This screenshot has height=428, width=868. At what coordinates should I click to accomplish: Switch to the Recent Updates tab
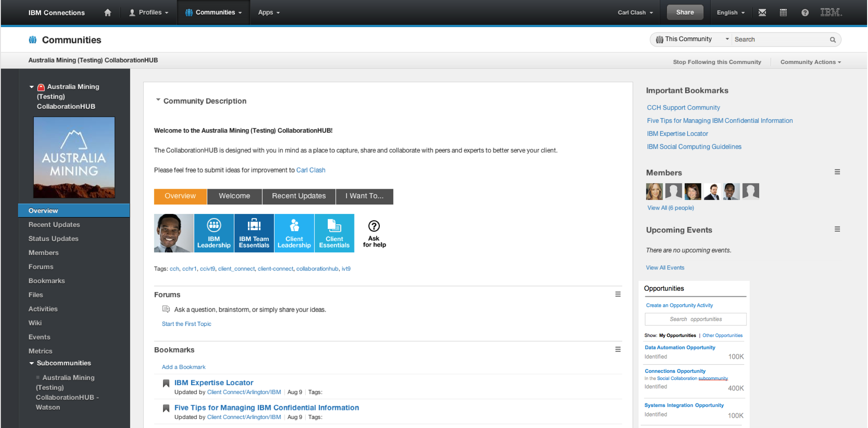pyautogui.click(x=299, y=196)
